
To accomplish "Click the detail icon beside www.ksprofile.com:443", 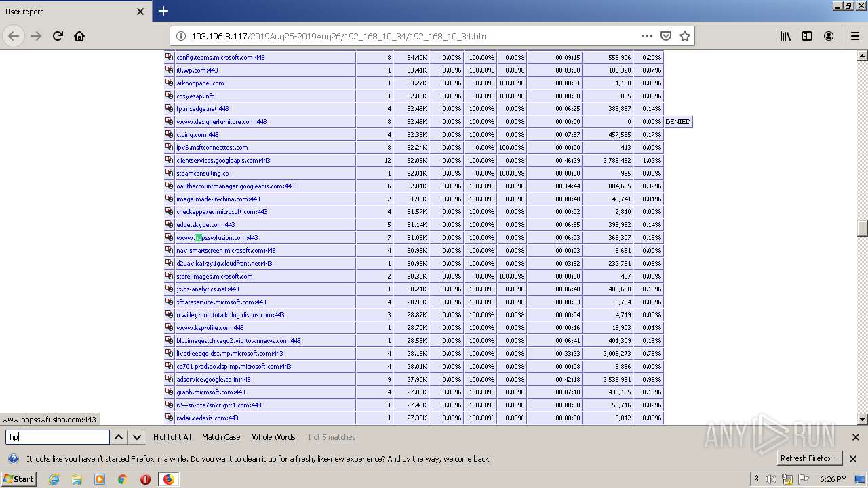I will pyautogui.click(x=170, y=327).
